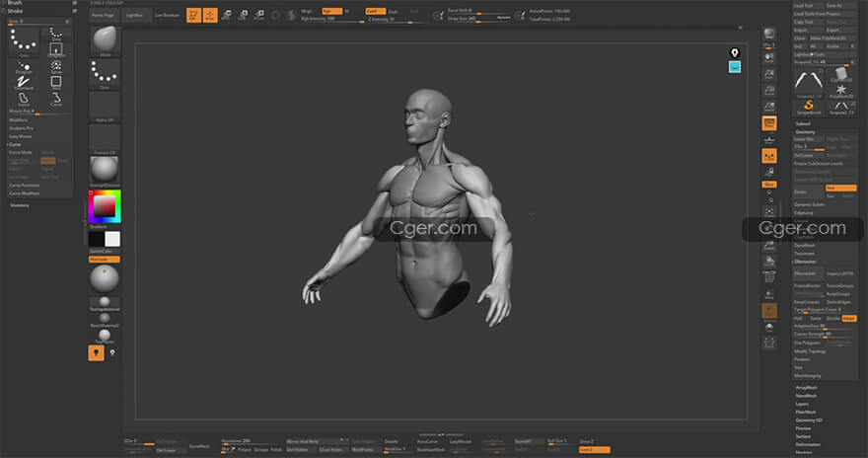Select the Rect stroke type
The width and height of the screenshot is (868, 458).
point(56,83)
